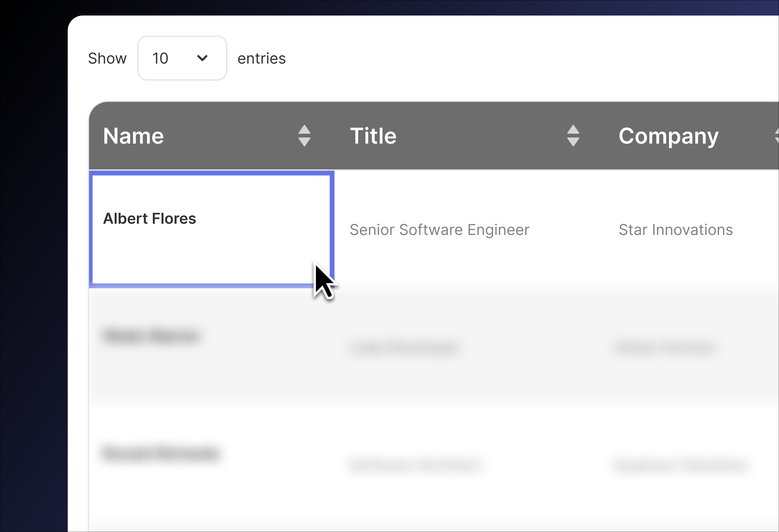Click the Star Innovations company cell
Viewport: 779px width, 532px height.
(x=676, y=230)
